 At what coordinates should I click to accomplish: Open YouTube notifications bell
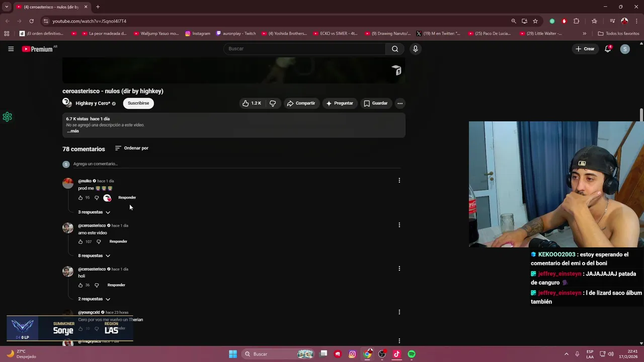[x=608, y=49]
